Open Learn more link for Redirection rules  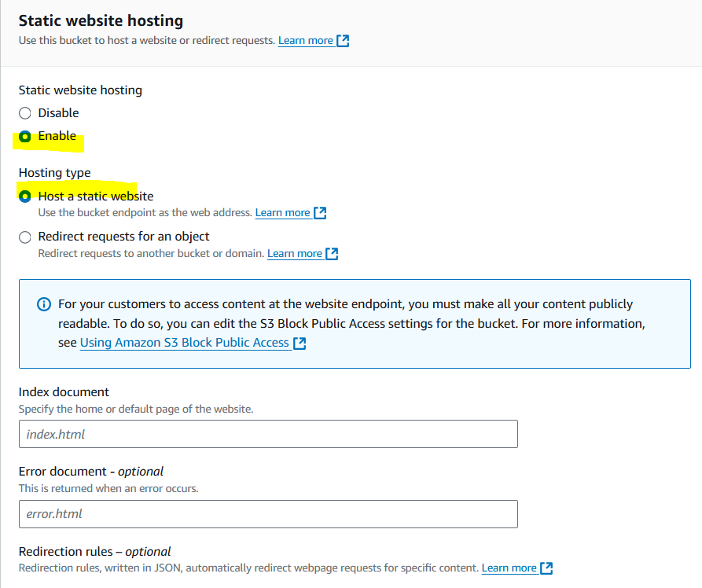pos(509,568)
